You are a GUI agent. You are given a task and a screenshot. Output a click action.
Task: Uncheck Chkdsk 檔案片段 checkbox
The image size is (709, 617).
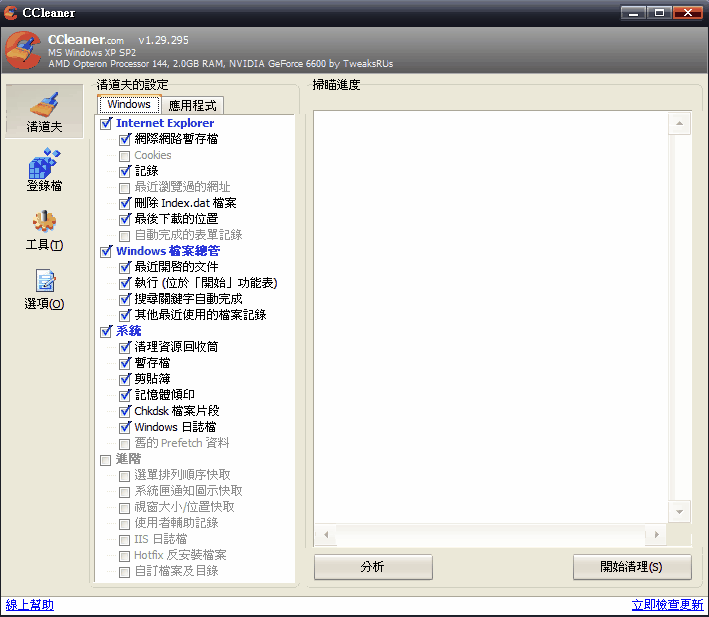[125, 411]
